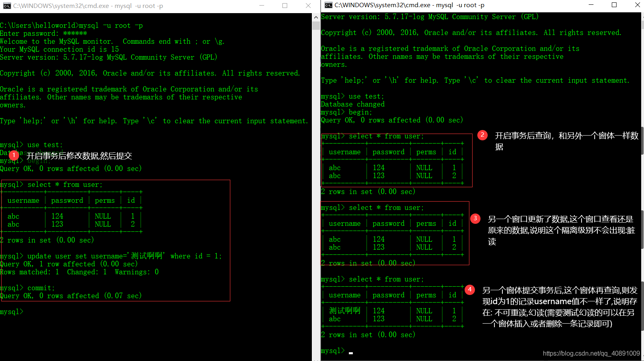Click 'Oracle is a registered trademark' in left window
Image resolution: width=644 pixels, height=361 pixels.
pyautogui.click(x=129, y=89)
